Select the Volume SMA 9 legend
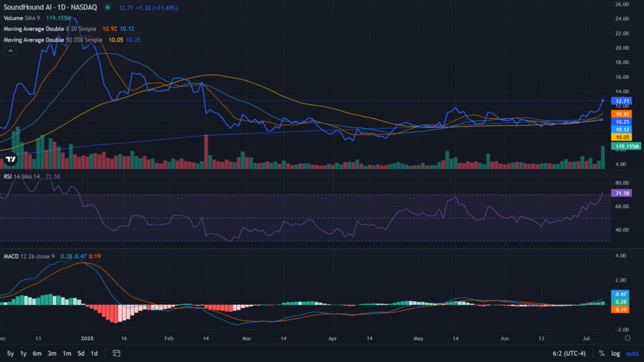The image size is (644, 362). pyautogui.click(x=22, y=18)
